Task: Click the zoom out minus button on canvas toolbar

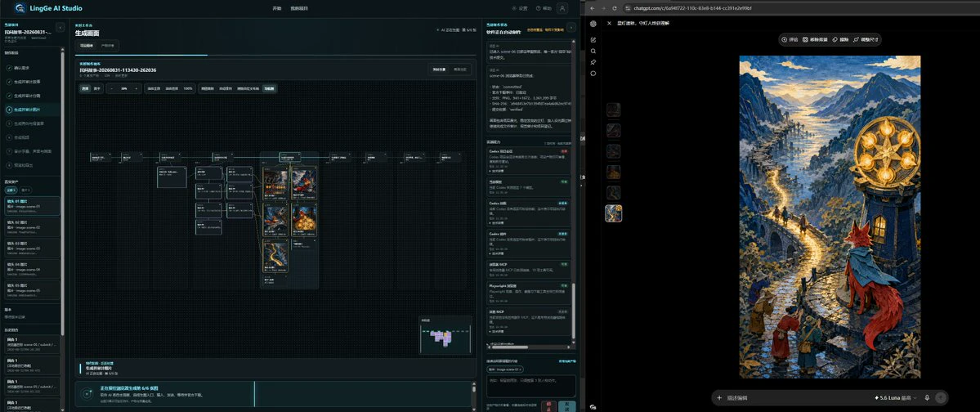Action: [112, 89]
